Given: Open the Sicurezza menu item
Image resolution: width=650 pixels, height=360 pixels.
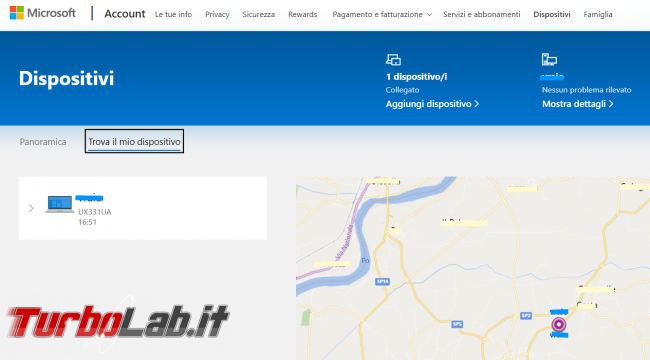Looking at the screenshot, I should [259, 15].
